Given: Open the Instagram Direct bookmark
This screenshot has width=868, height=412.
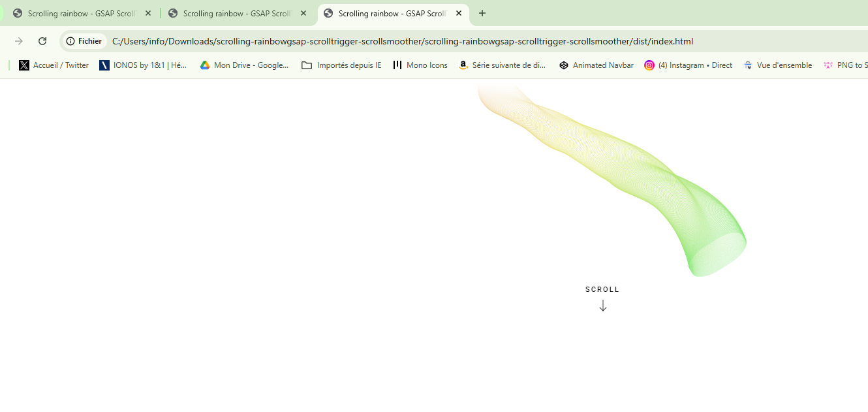Looking at the screenshot, I should tap(688, 65).
